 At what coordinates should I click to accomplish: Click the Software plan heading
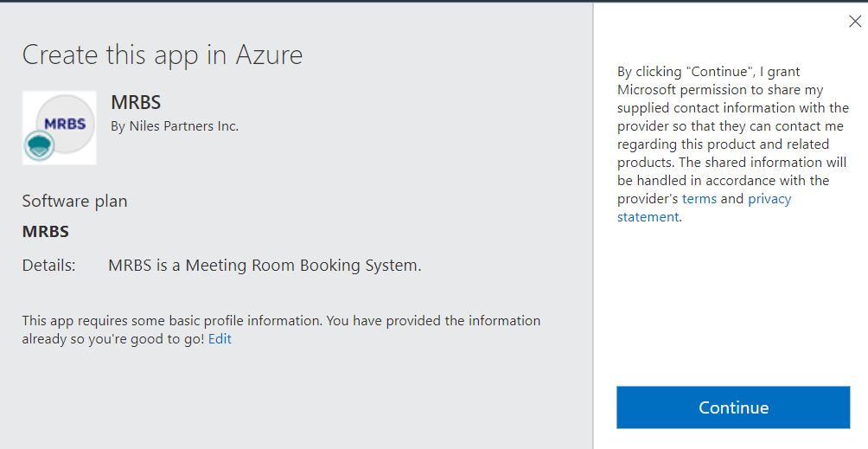coord(74,201)
